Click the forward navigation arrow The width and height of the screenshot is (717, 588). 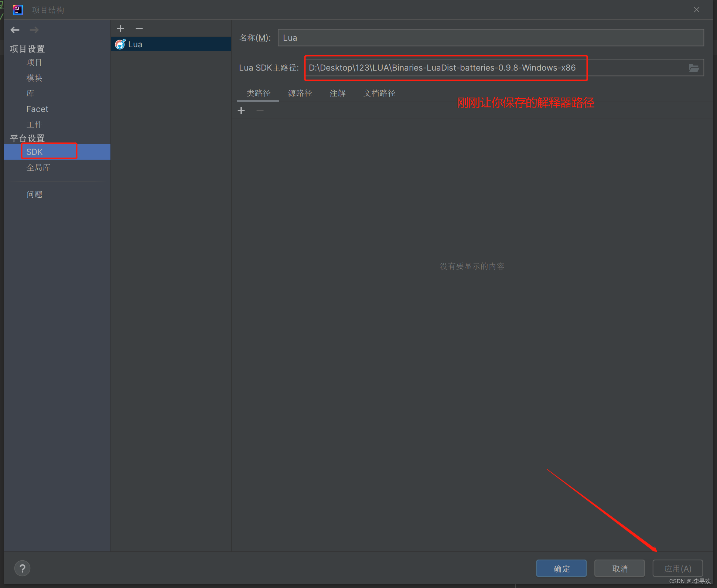click(x=34, y=30)
